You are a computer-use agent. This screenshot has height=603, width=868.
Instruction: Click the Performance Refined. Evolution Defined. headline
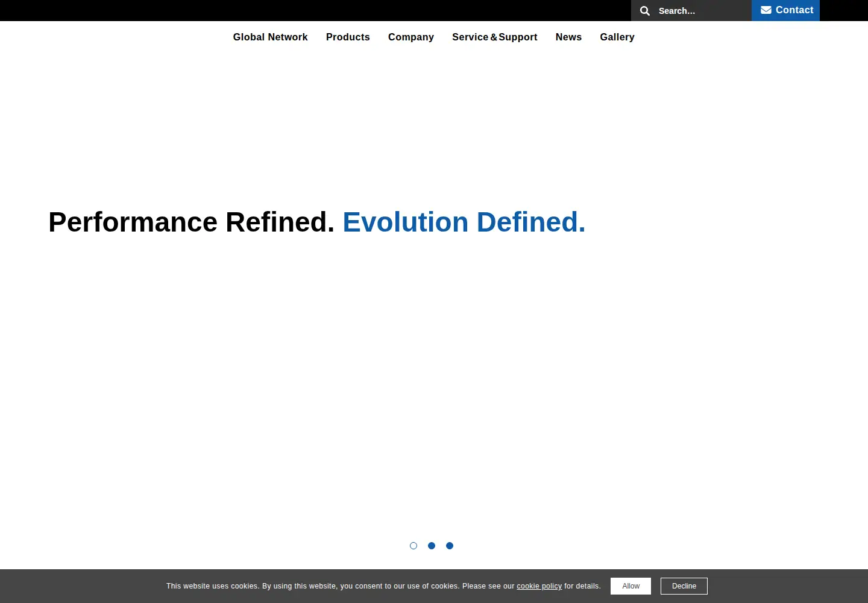tap(317, 222)
